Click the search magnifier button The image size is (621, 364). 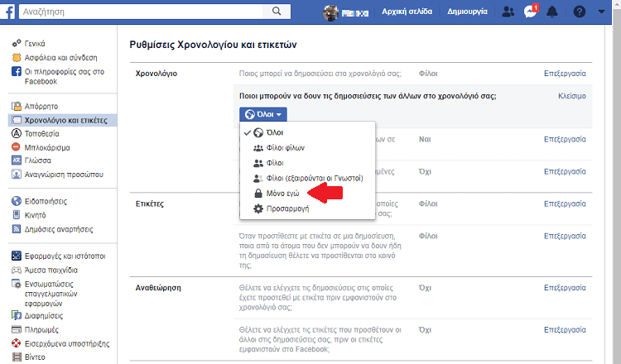277,12
